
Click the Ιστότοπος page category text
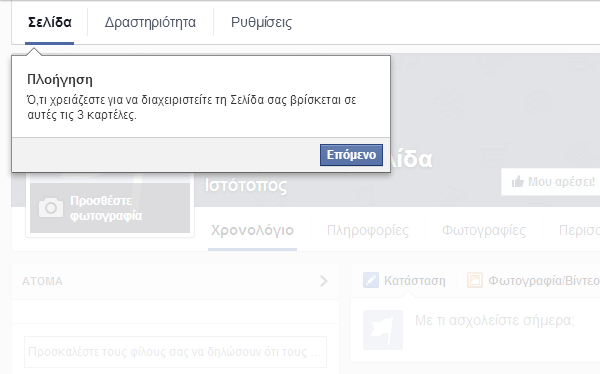[x=246, y=186]
